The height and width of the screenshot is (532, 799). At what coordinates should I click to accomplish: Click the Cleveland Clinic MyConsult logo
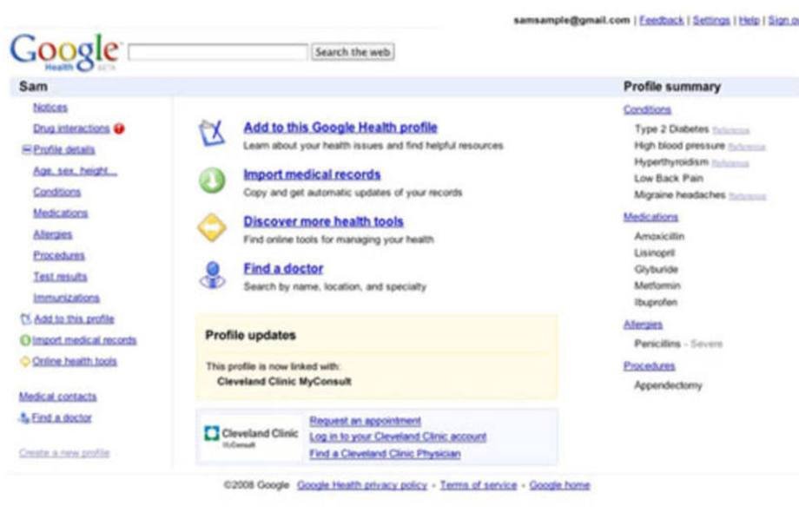tap(251, 436)
